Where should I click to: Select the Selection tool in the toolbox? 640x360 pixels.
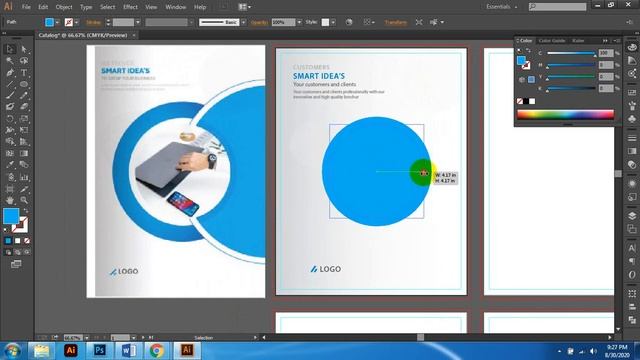[x=10, y=49]
